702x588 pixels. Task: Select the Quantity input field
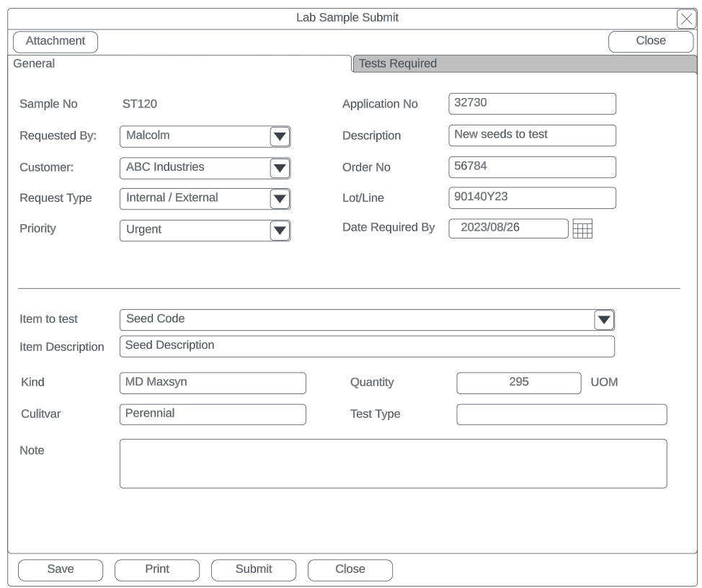pos(518,383)
